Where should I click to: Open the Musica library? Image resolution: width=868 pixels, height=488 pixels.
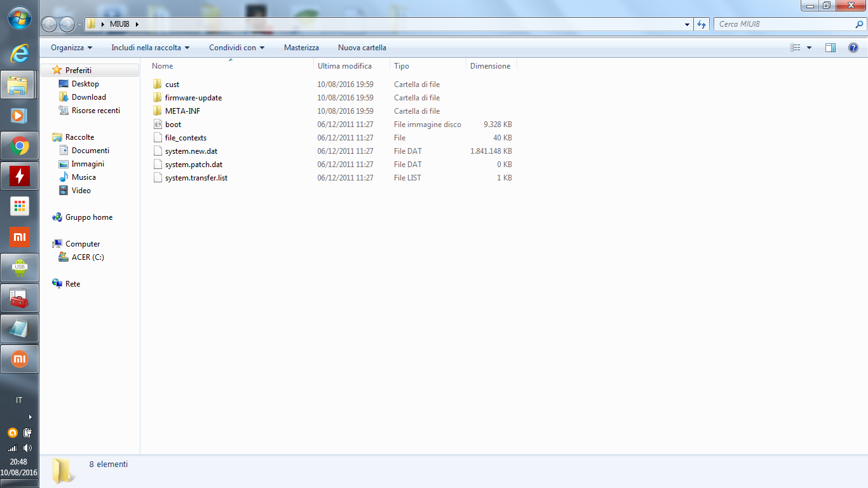pyautogui.click(x=84, y=177)
